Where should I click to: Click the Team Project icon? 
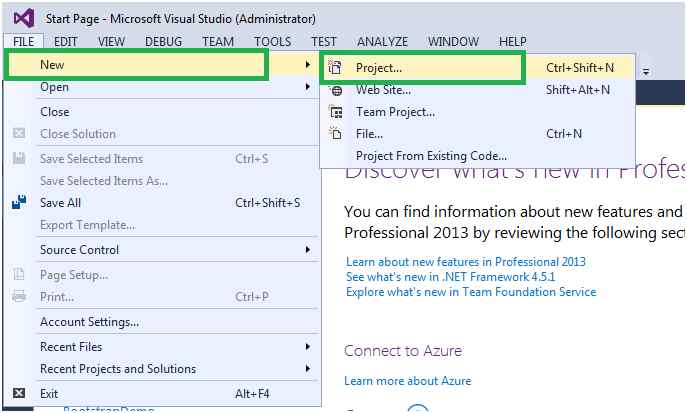coord(336,112)
